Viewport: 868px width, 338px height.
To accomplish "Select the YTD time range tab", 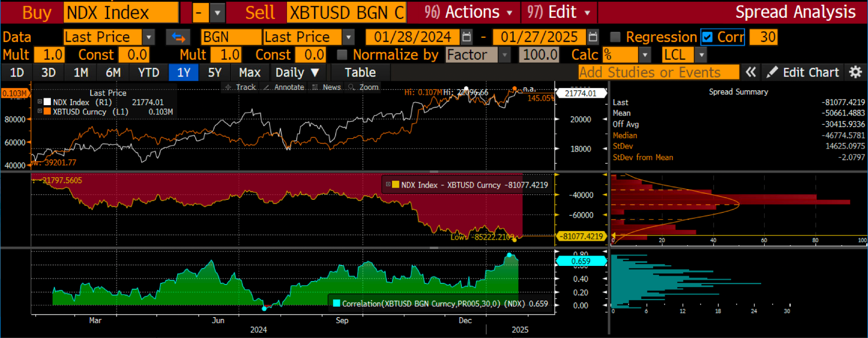I will 149,73.
